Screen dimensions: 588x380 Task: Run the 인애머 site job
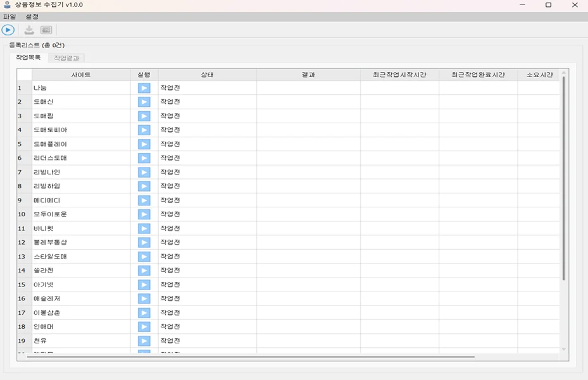pos(144,327)
